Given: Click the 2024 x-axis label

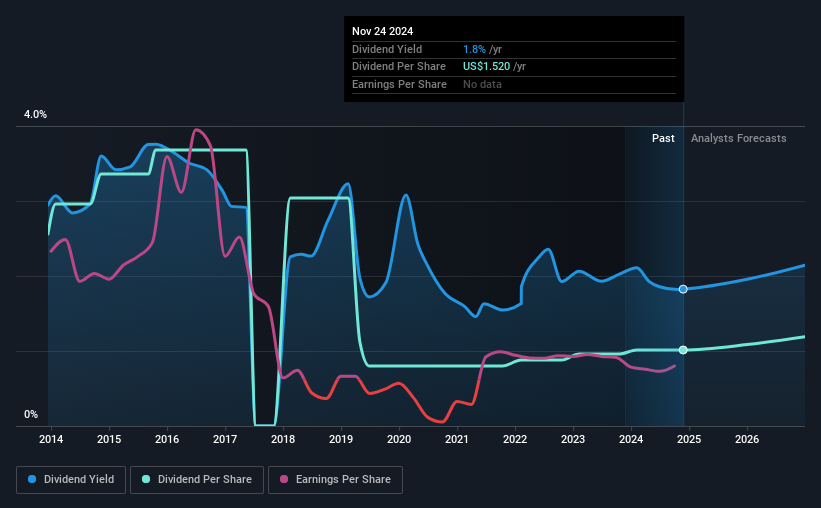Looking at the screenshot, I should pos(631,439).
